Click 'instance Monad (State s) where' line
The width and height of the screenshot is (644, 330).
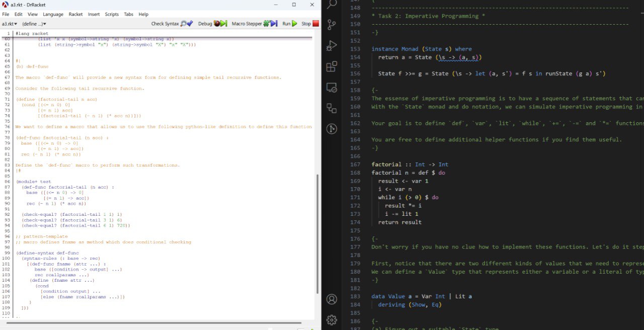(422, 49)
